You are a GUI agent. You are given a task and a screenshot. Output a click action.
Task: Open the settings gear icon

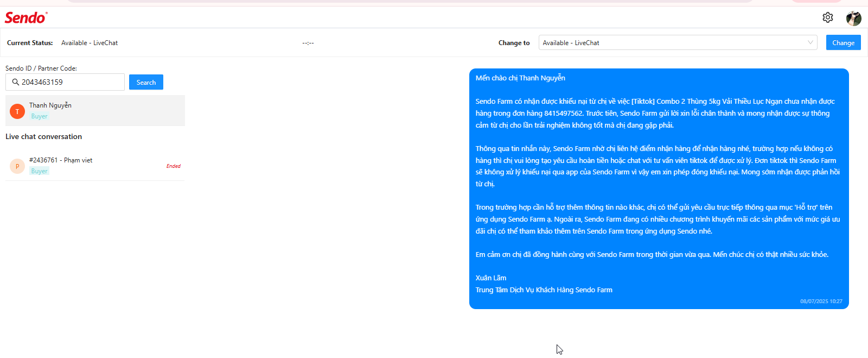pyautogui.click(x=827, y=17)
